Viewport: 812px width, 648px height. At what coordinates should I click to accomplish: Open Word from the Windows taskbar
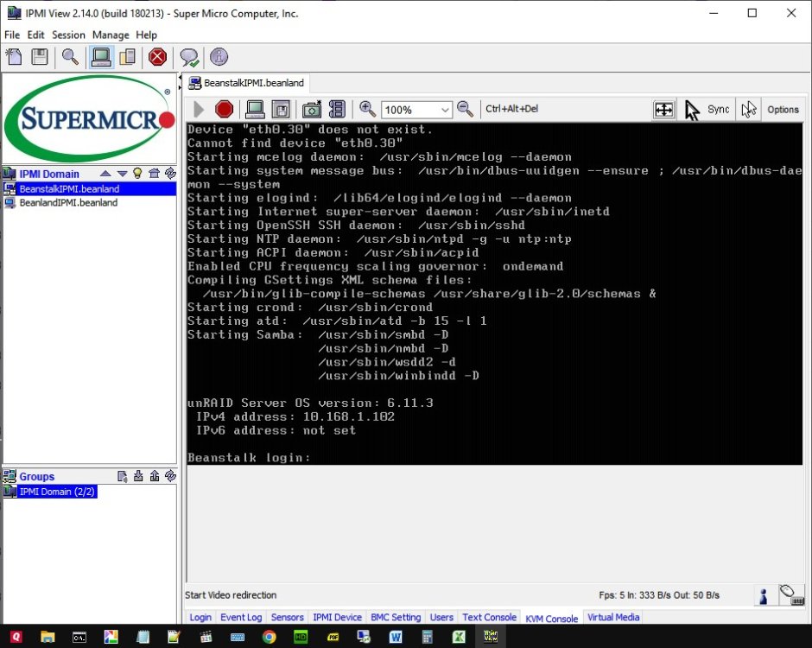click(x=396, y=637)
